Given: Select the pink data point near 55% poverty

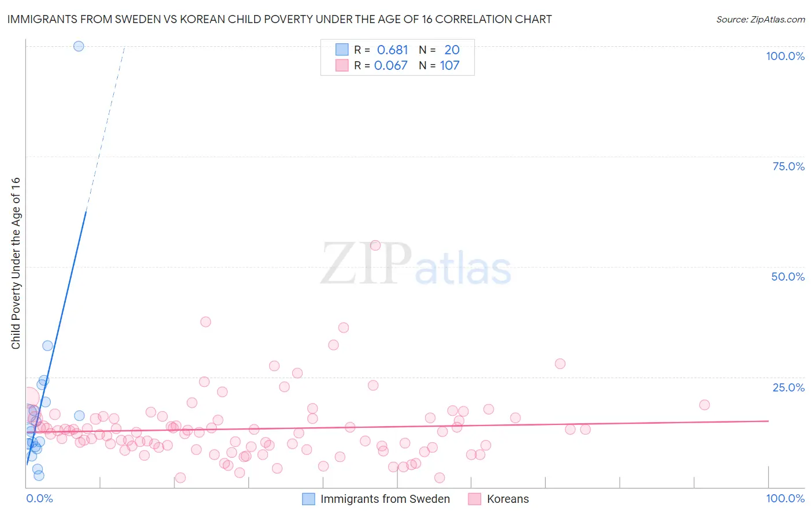Looking at the screenshot, I should [375, 245].
